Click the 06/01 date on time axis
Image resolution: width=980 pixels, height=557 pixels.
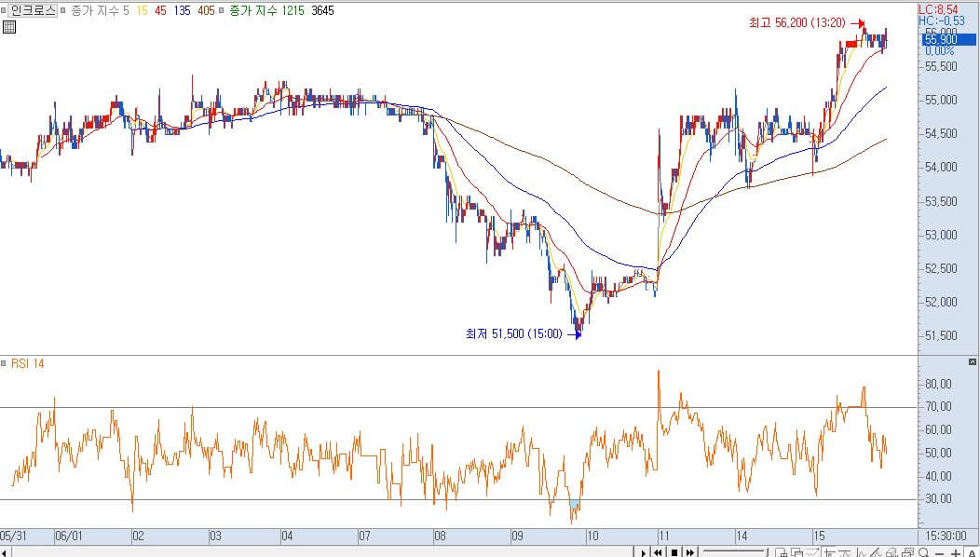(68, 537)
